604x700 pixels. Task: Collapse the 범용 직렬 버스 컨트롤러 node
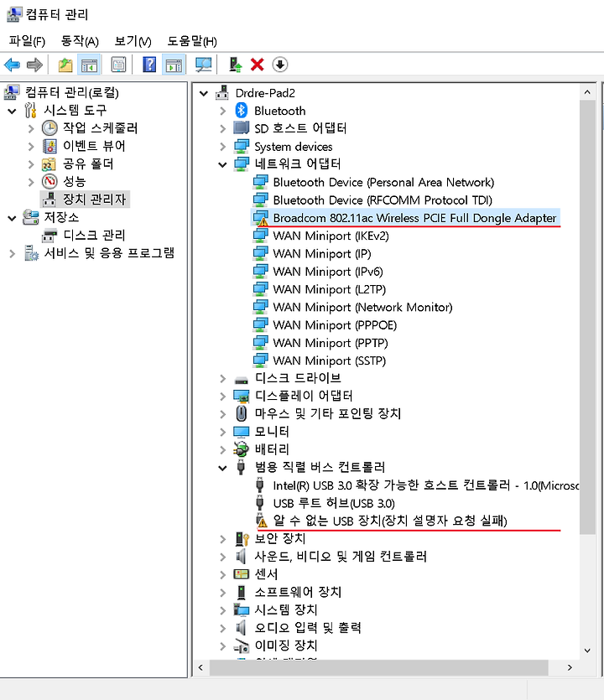point(222,468)
